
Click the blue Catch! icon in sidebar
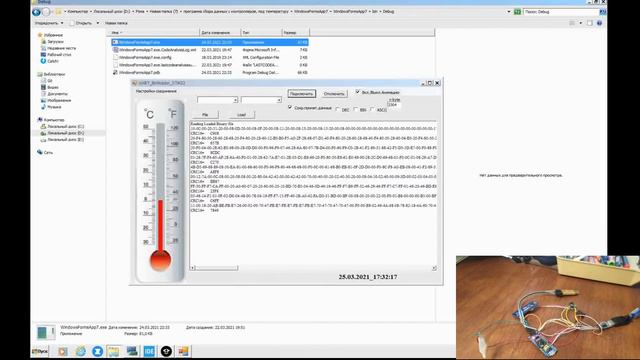[43, 61]
